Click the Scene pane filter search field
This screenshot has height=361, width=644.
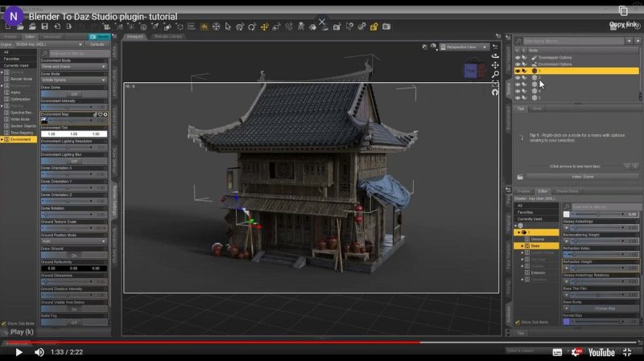coord(573,41)
